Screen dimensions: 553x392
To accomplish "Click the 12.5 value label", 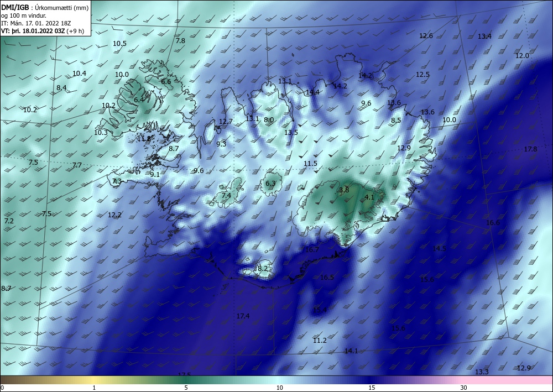I will click(422, 75).
